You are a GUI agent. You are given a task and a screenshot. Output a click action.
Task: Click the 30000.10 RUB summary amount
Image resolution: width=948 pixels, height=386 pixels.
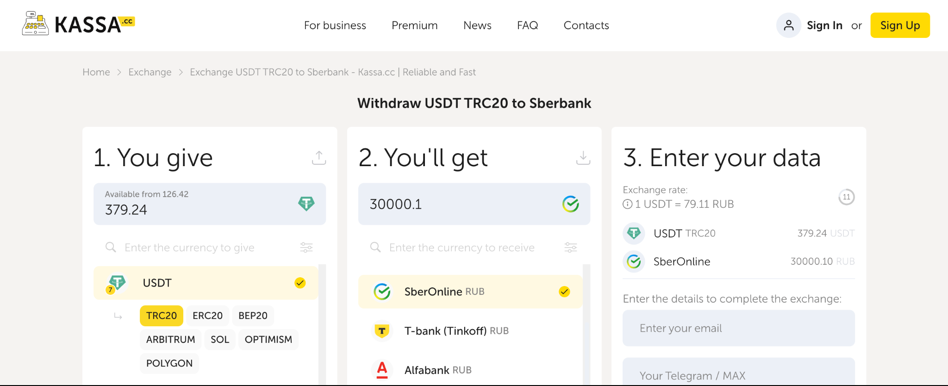pyautogui.click(x=823, y=262)
